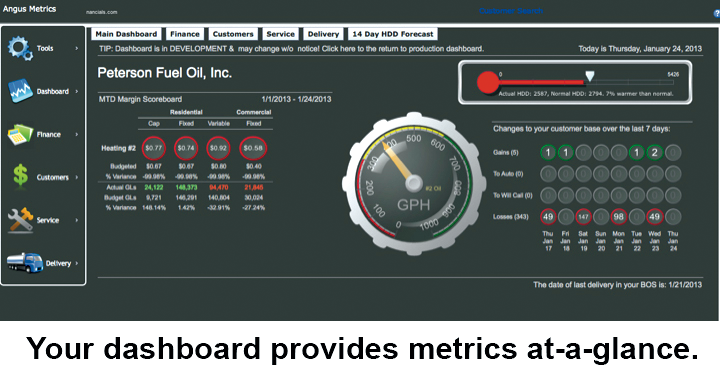
Task: Click the Today is Thursday date text
Action: click(640, 49)
